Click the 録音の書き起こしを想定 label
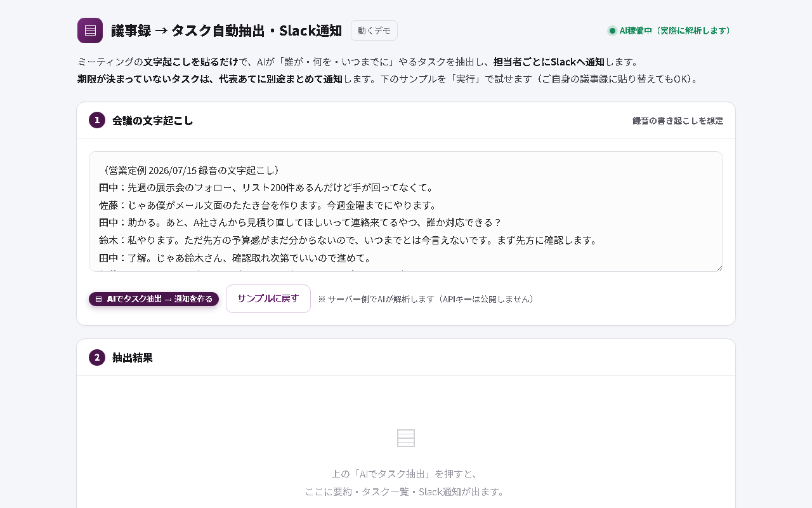Image resolution: width=812 pixels, height=508 pixels. tap(678, 121)
